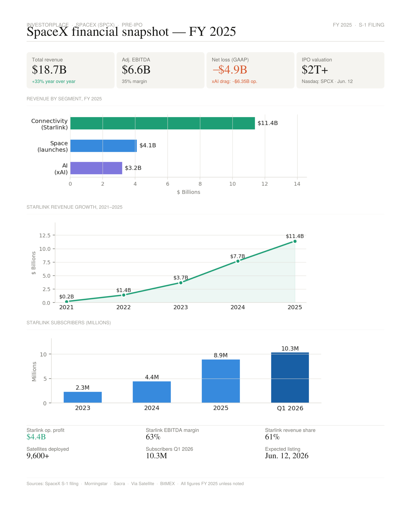
Task: Click the "Adj. EBITDA" card label
Action: point(136,60)
